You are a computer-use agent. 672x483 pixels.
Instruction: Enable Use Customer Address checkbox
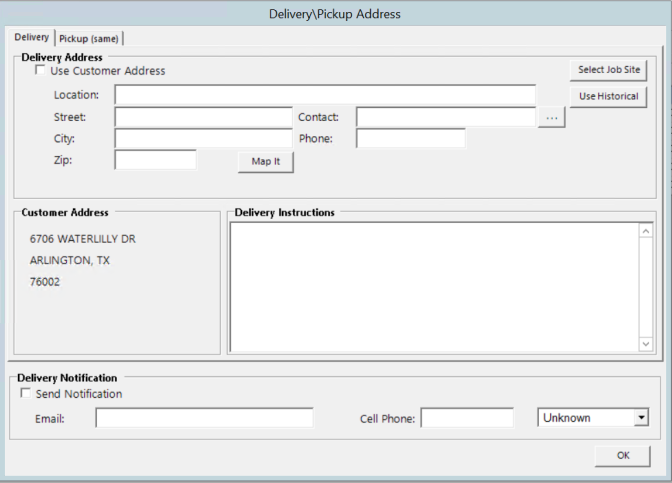point(40,71)
